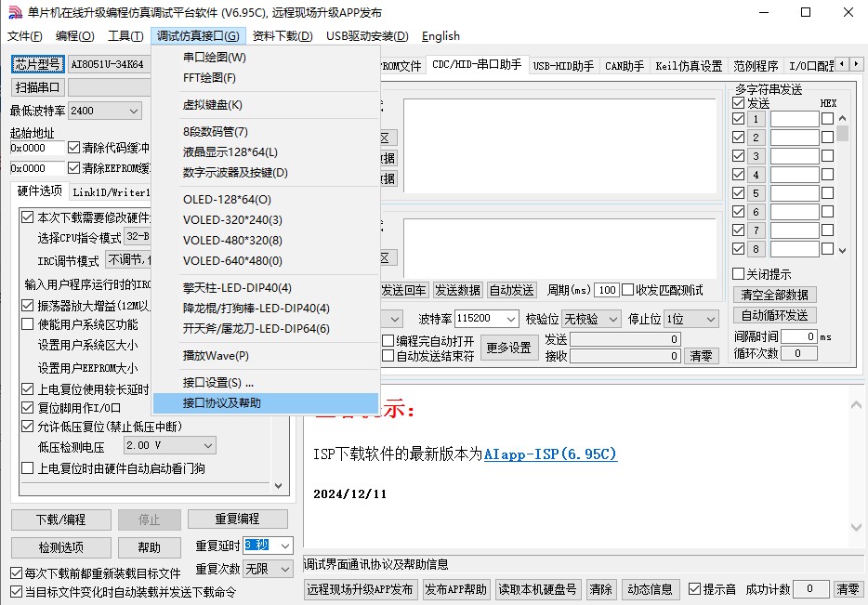Select 串口绘图(W) menu entry
Screen dimensions: 868x605
click(266, 57)
